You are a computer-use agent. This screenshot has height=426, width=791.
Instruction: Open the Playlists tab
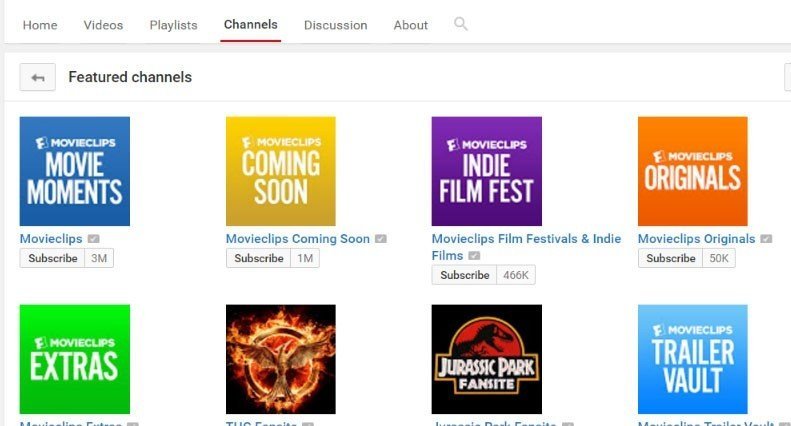174,25
